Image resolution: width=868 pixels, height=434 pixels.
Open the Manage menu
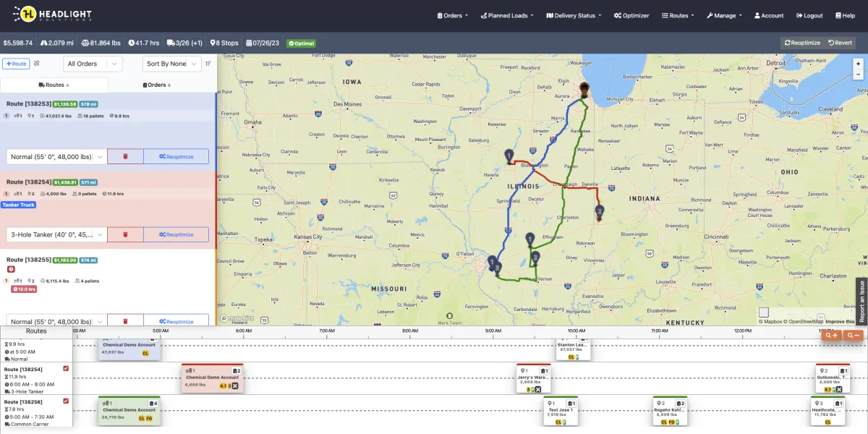pyautogui.click(x=724, y=15)
